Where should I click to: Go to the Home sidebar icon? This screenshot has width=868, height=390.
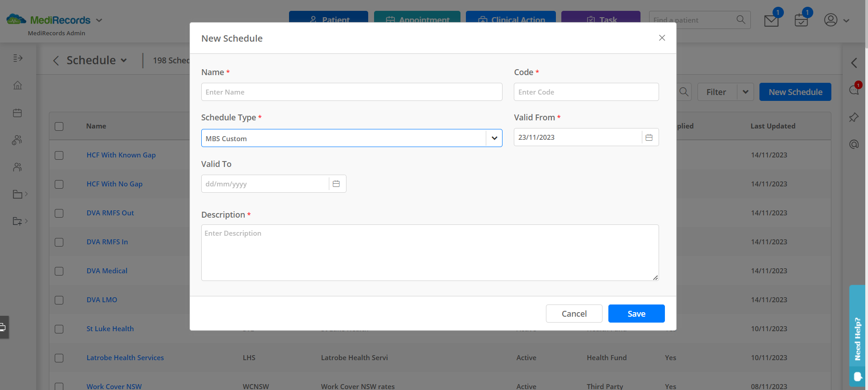click(18, 85)
